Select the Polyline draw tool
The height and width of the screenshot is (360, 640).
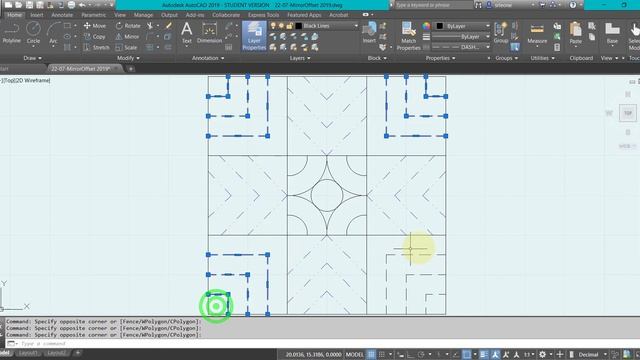pyautogui.click(x=11, y=33)
